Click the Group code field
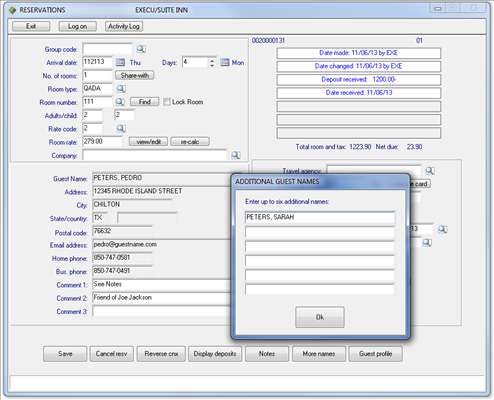This screenshot has height=400, width=494. (x=107, y=49)
